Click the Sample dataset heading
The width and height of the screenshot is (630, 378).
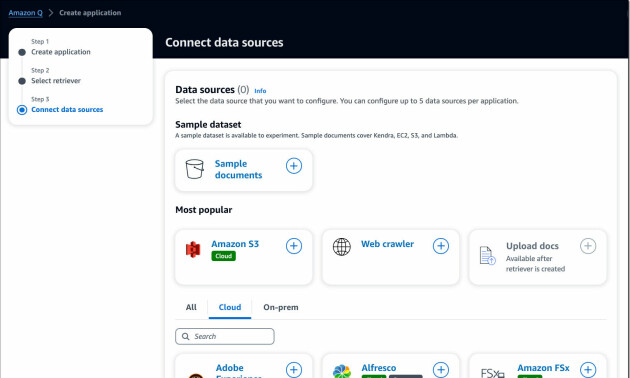pyautogui.click(x=208, y=125)
